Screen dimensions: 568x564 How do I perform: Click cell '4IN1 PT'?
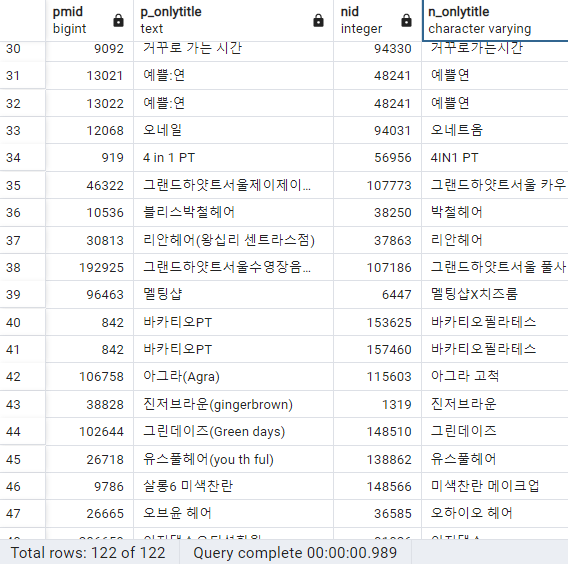click(x=495, y=158)
